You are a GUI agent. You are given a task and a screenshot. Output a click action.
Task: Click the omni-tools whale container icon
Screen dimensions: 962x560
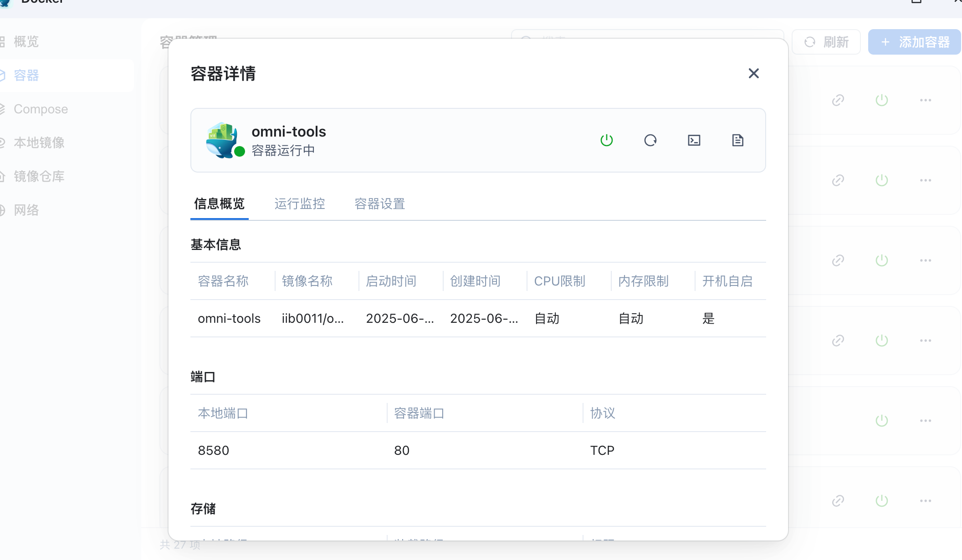click(222, 140)
